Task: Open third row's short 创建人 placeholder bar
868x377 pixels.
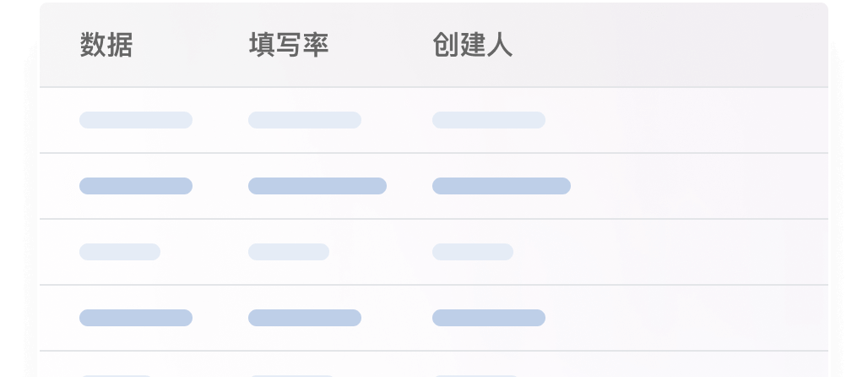Action: 473,252
